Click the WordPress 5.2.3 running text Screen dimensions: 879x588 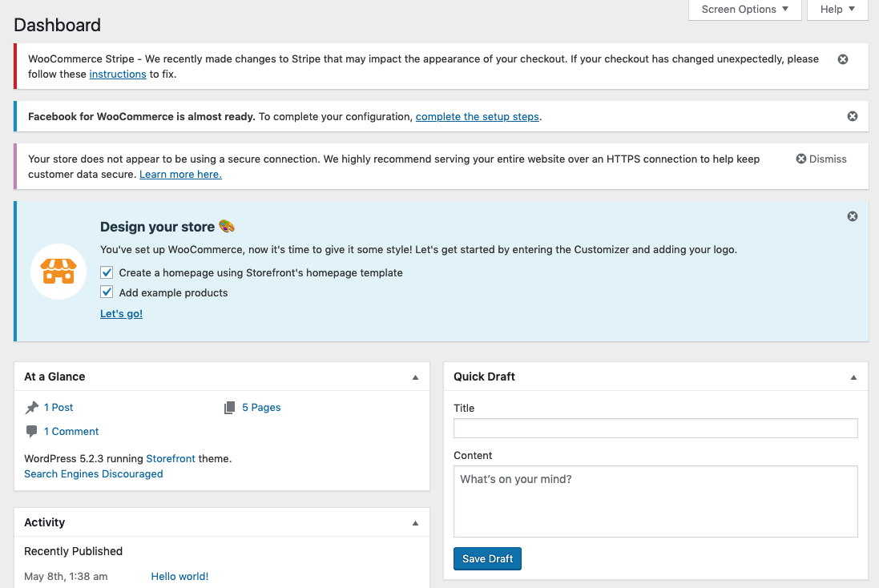pyautogui.click(x=83, y=458)
